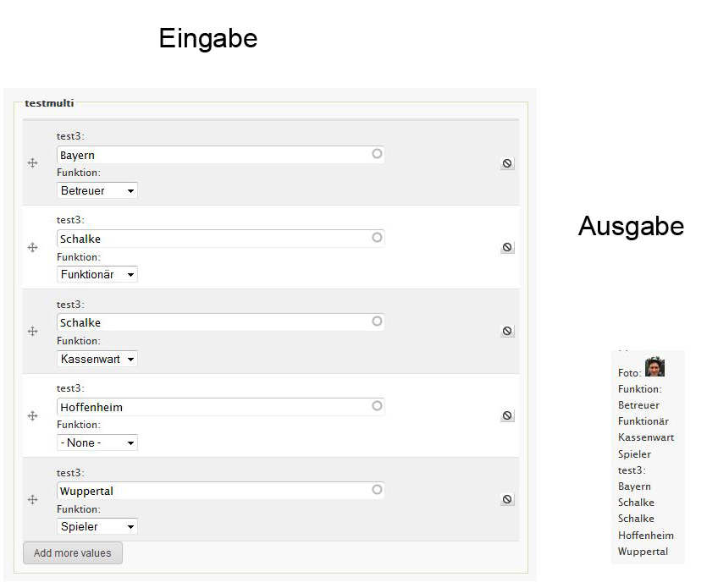Click the Foto thumbnail in Ausgabe

(654, 367)
